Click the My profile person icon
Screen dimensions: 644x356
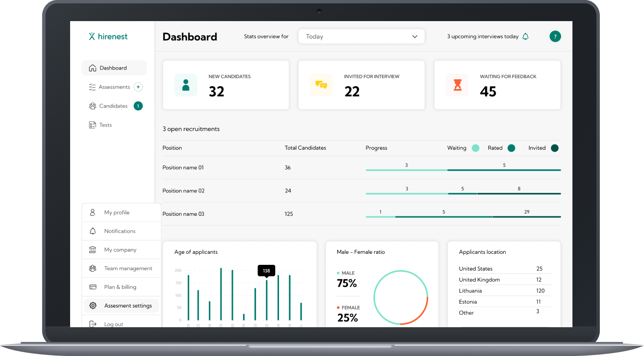[x=93, y=213]
